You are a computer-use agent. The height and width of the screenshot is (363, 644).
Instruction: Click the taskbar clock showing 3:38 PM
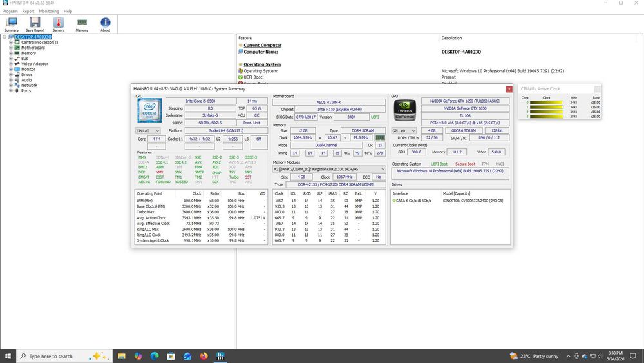615,356
